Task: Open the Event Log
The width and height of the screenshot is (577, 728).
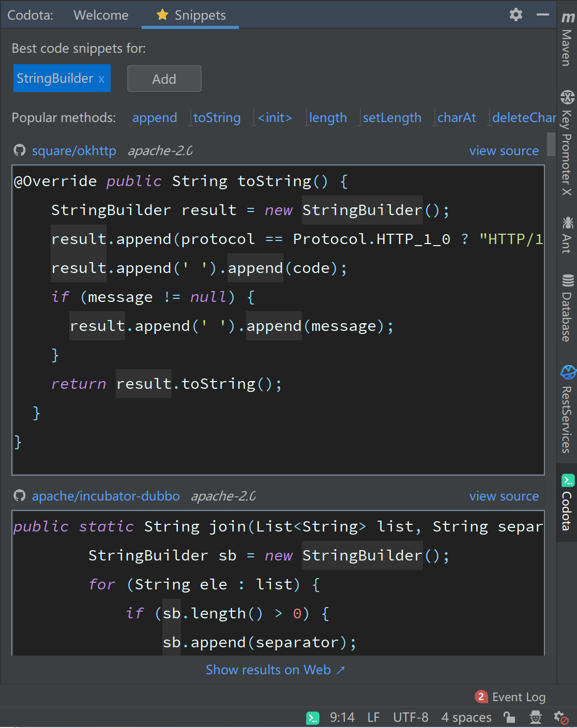Action: point(519,697)
